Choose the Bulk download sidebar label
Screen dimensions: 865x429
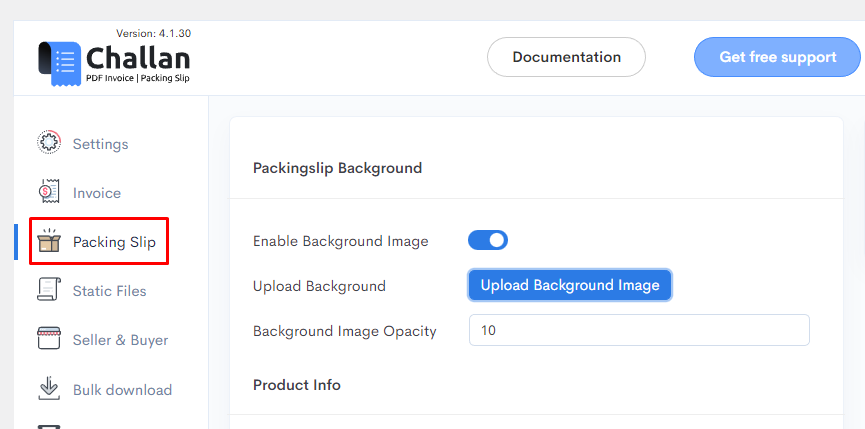coord(122,390)
